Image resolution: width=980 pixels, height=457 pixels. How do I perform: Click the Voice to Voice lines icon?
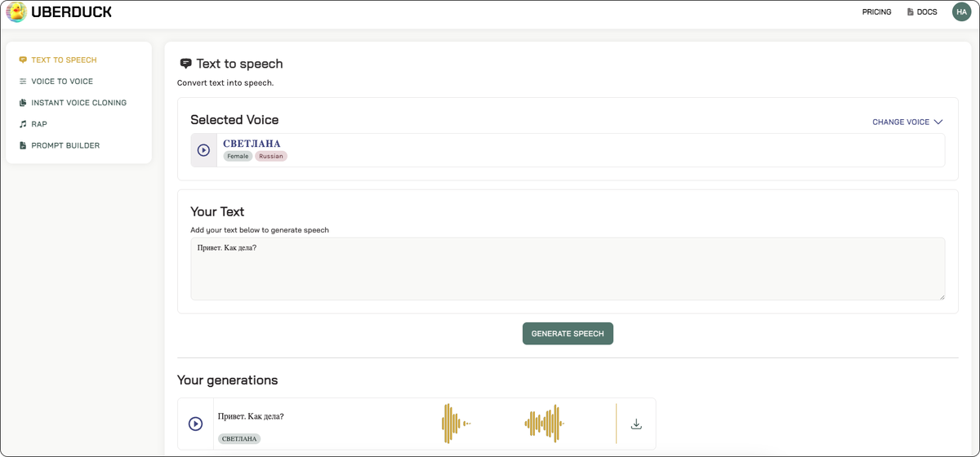(23, 81)
